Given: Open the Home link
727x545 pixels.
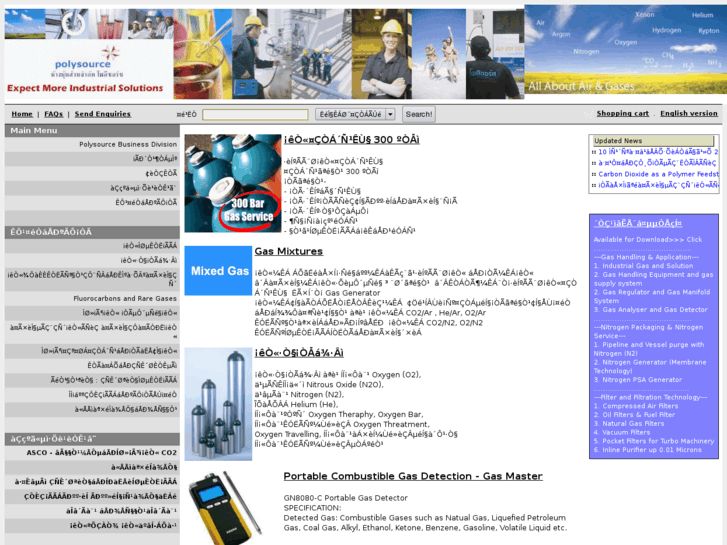Looking at the screenshot, I should (x=22, y=114).
